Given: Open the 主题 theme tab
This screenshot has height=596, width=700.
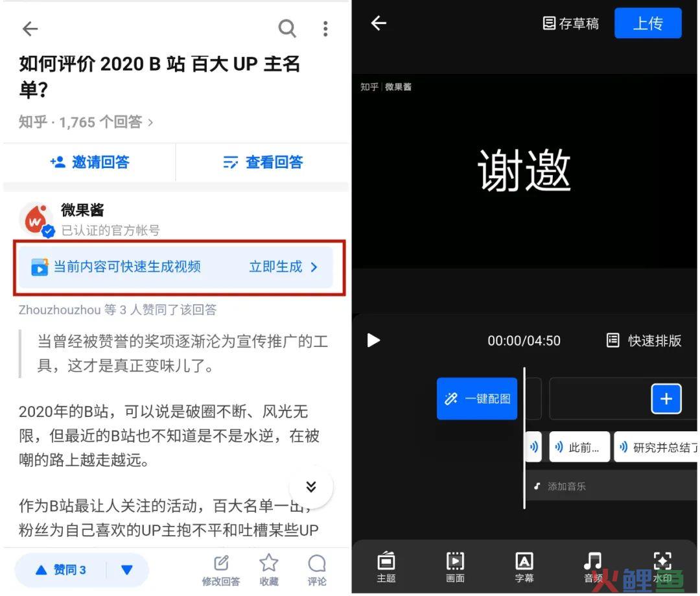Looking at the screenshot, I should (386, 567).
